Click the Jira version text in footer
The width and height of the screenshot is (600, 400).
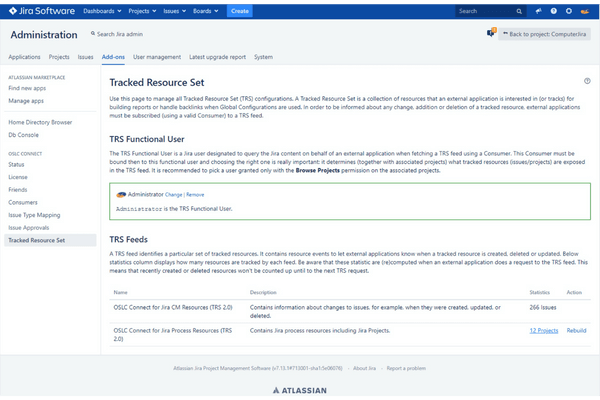point(258,368)
